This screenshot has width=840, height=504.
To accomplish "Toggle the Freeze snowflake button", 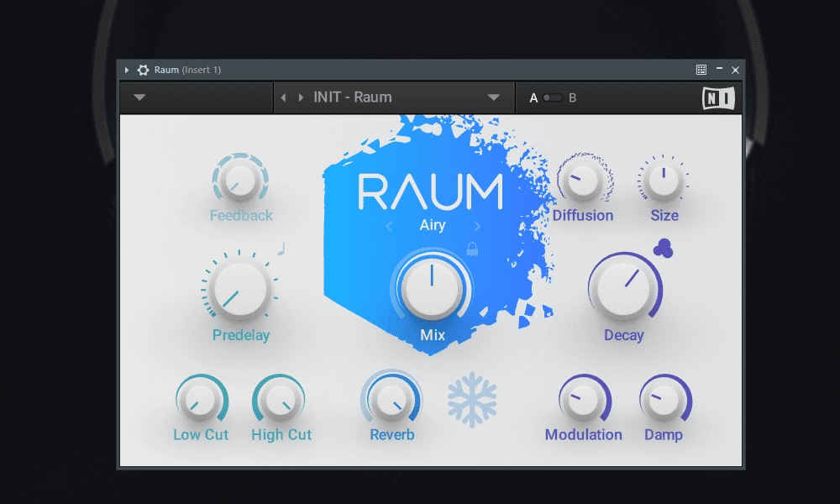I will pos(472,400).
